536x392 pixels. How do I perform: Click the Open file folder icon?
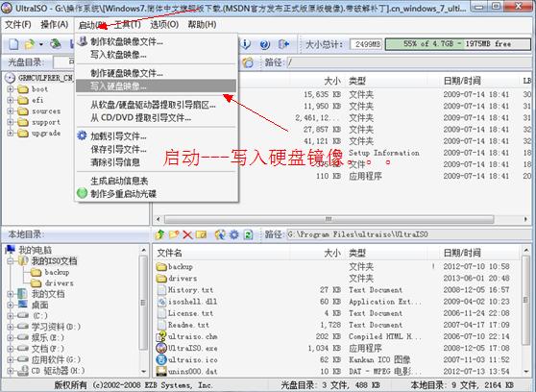click(30, 44)
